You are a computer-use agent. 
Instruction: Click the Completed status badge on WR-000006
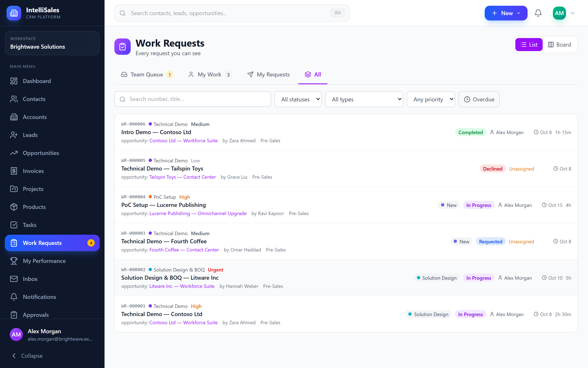point(470,132)
